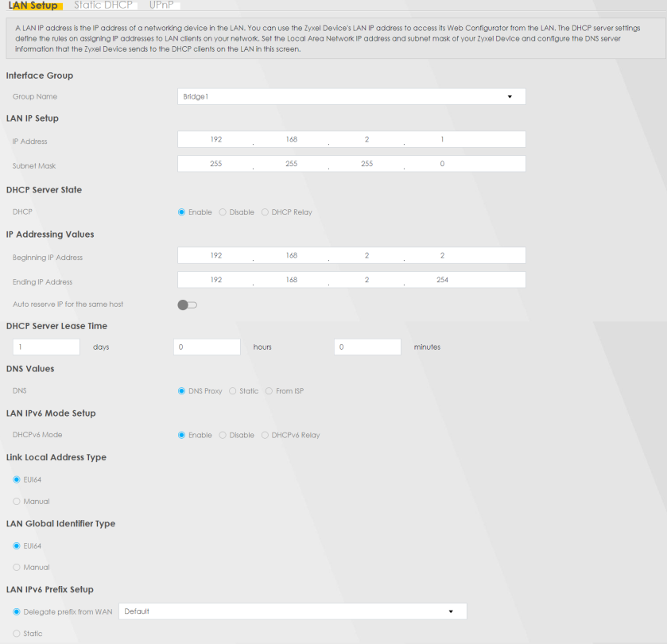Click the lease time days input field
This screenshot has width=667, height=644.
[46, 347]
